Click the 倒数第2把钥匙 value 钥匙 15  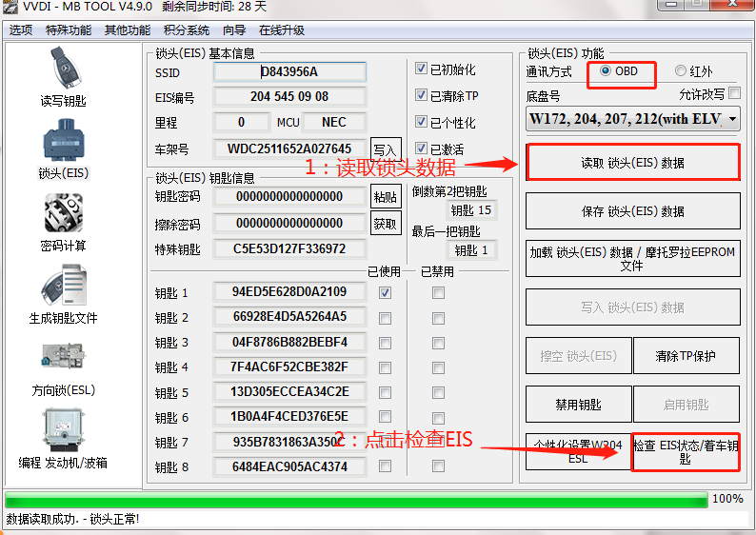pos(471,210)
